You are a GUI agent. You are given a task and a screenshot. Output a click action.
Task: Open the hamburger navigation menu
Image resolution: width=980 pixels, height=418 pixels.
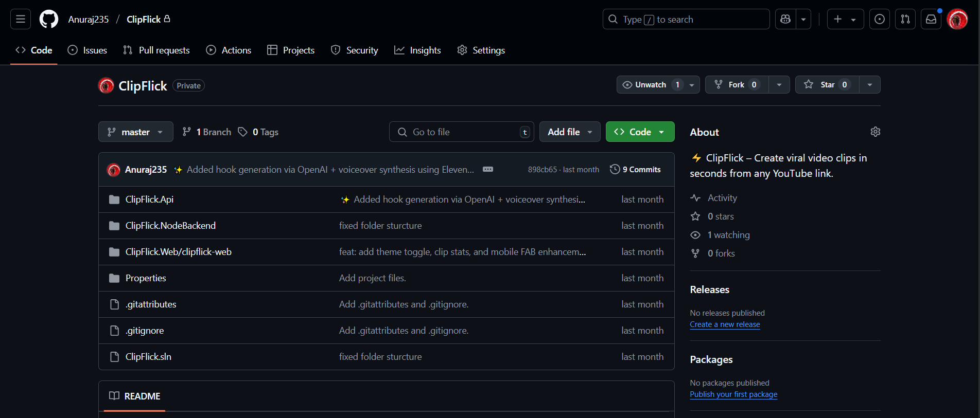[x=21, y=19]
